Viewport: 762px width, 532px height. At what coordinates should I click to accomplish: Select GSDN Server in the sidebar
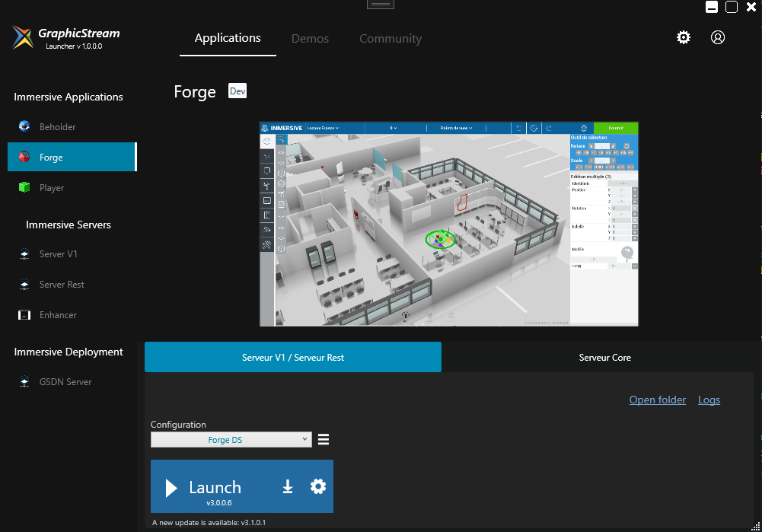[x=72, y=381]
